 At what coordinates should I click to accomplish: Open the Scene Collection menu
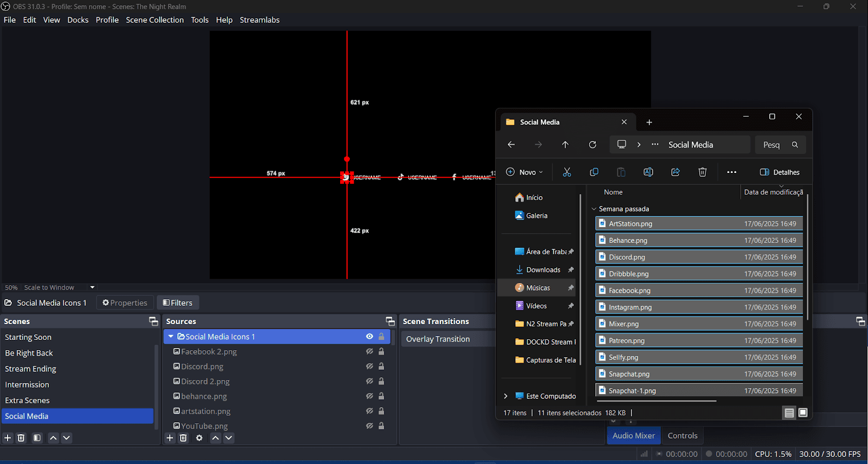[155, 20]
